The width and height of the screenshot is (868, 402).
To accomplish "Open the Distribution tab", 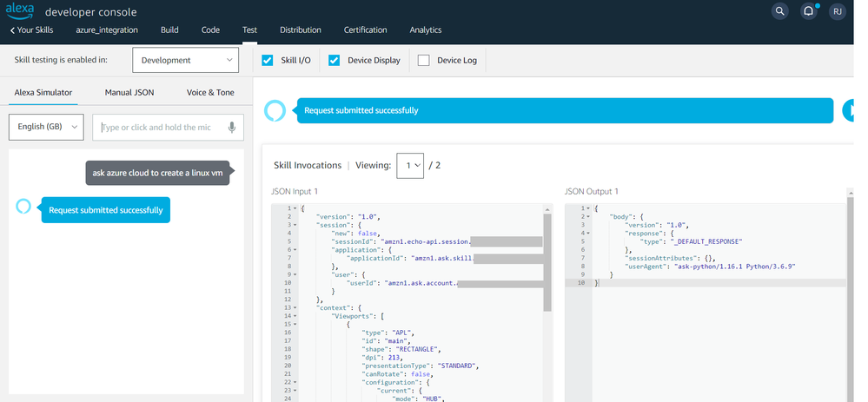I will (x=300, y=30).
